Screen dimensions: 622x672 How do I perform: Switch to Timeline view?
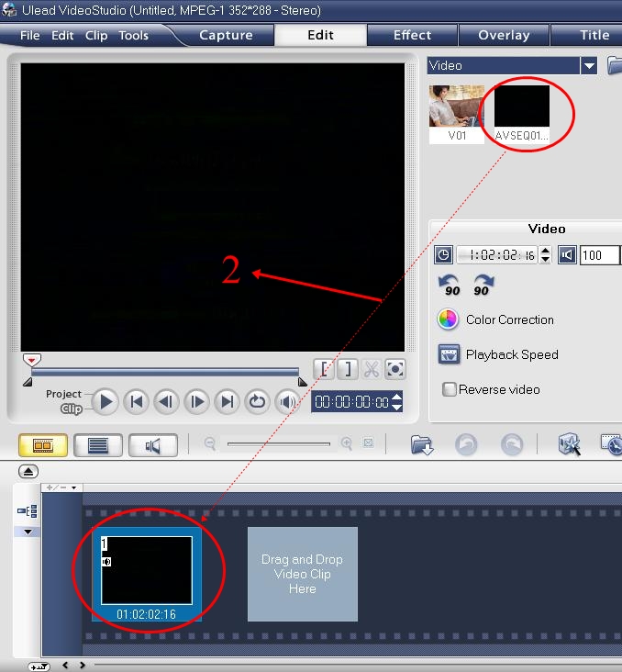tap(98, 445)
